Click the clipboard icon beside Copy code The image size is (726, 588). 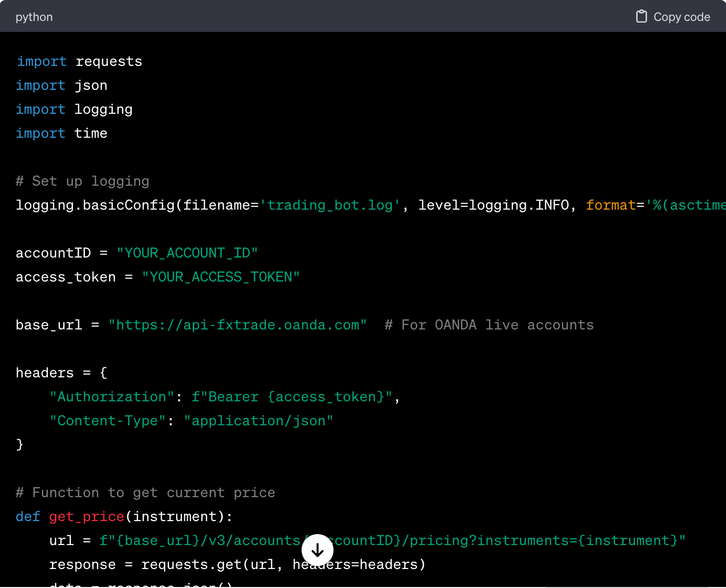pos(642,16)
